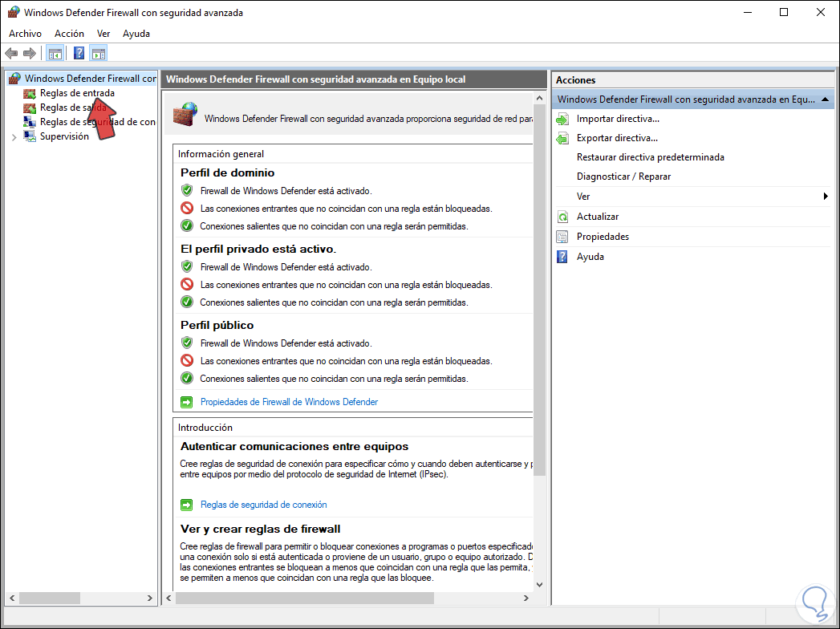Select the Supervisión tree label
The width and height of the screenshot is (840, 629).
point(64,136)
